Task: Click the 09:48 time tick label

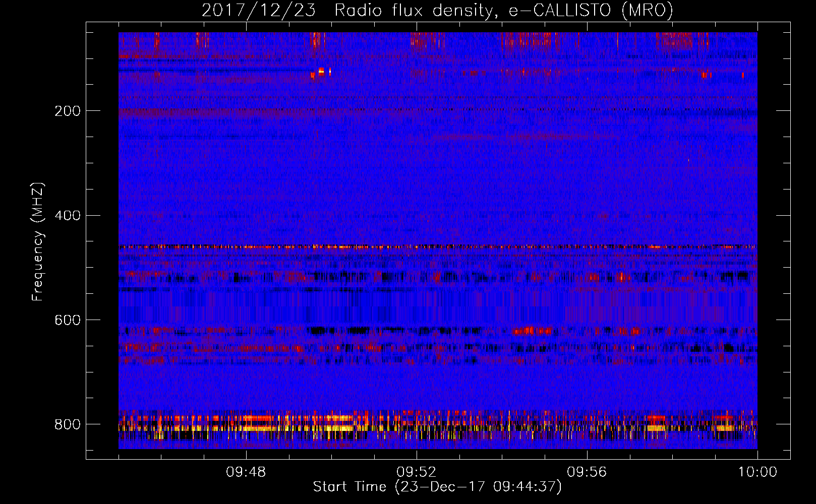Action: 246,472
